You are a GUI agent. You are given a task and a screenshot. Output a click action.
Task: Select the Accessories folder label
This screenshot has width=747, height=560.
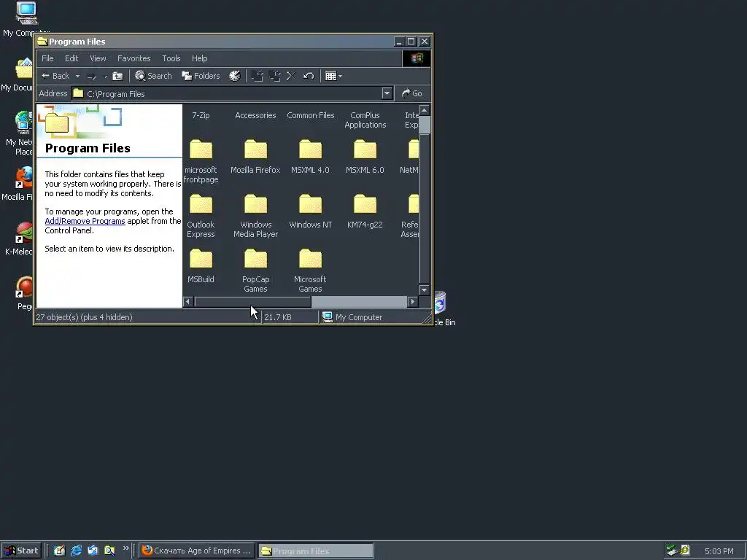point(255,115)
